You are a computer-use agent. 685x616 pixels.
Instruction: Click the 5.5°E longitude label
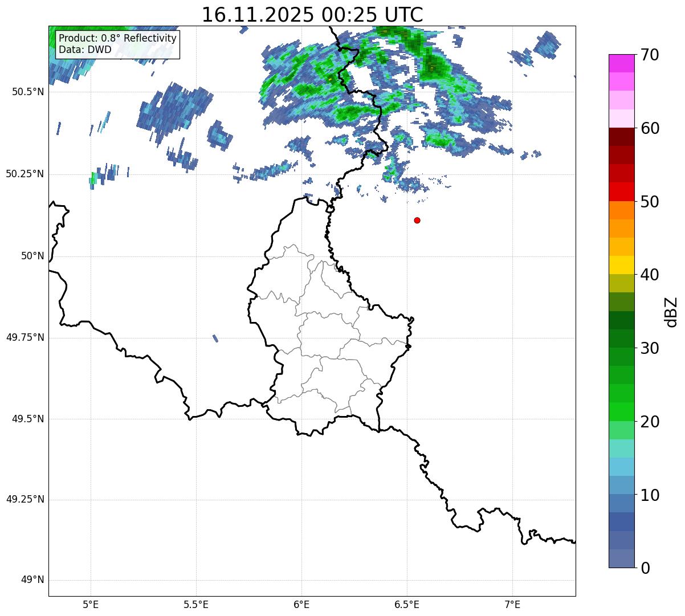[196, 605]
